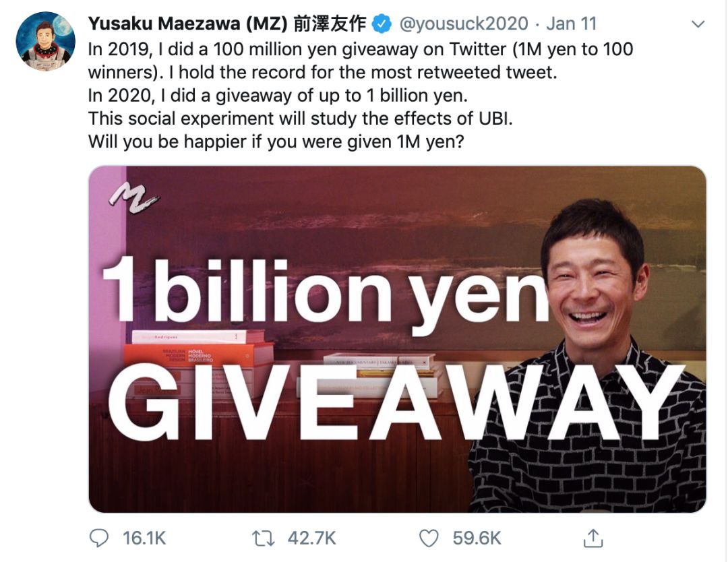Like the tweet with the heart icon
The width and height of the screenshot is (728, 562).
(429, 538)
